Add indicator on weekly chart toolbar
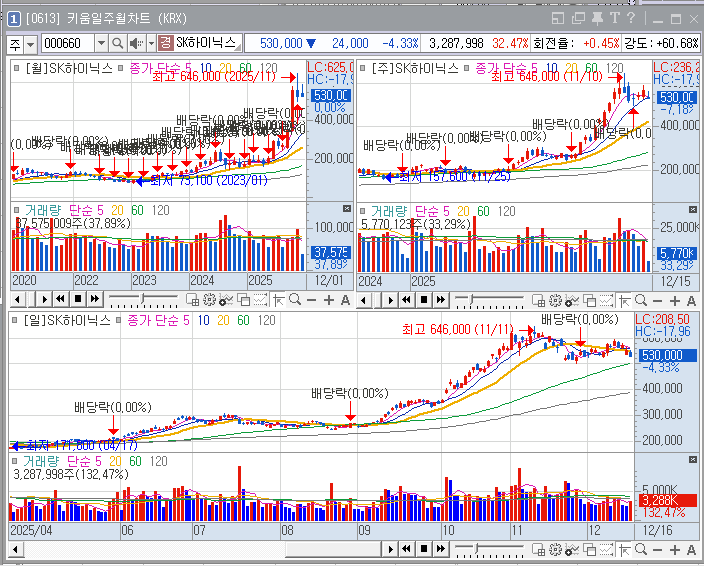This screenshot has height=567, width=704. tap(572, 300)
